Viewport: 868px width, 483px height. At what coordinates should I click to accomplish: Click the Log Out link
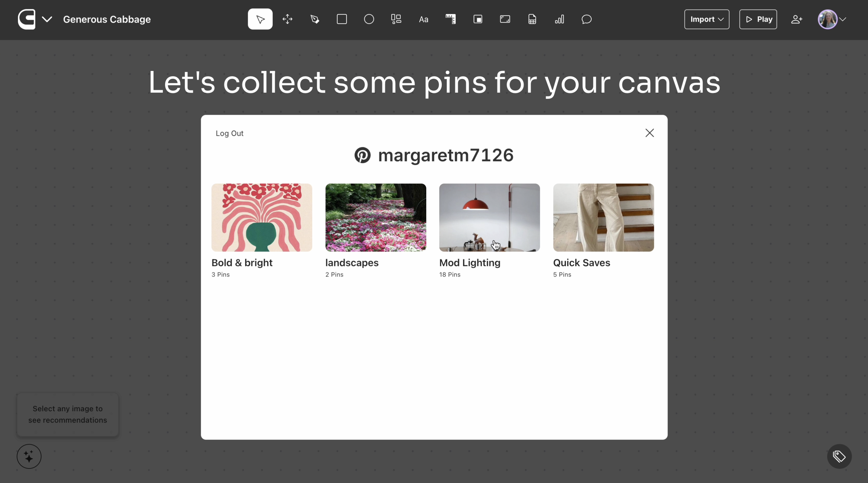[x=229, y=133]
